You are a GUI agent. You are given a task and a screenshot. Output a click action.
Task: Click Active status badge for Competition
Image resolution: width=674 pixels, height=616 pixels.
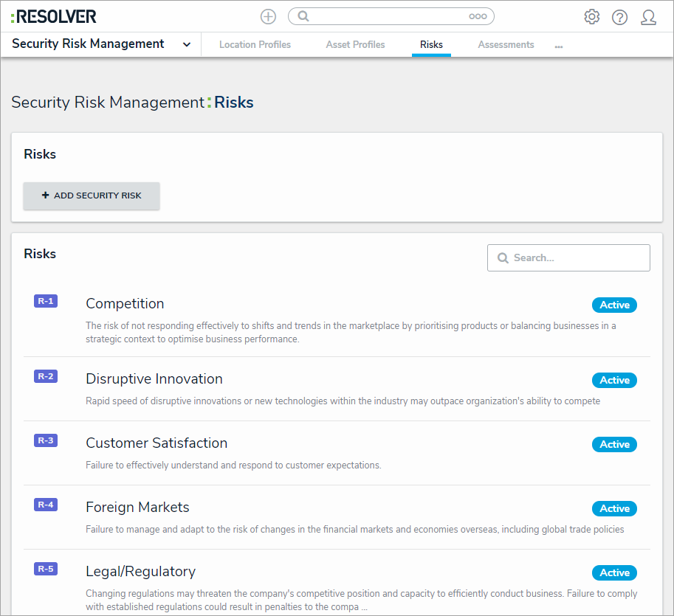(614, 305)
